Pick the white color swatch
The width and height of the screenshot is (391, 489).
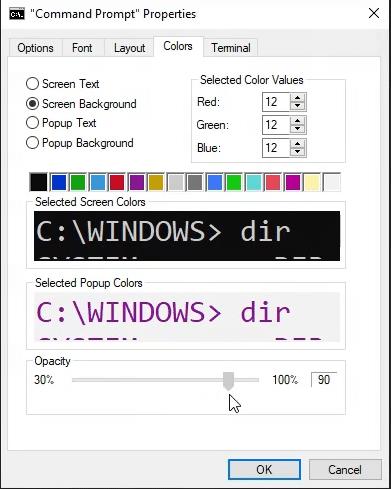click(332, 182)
